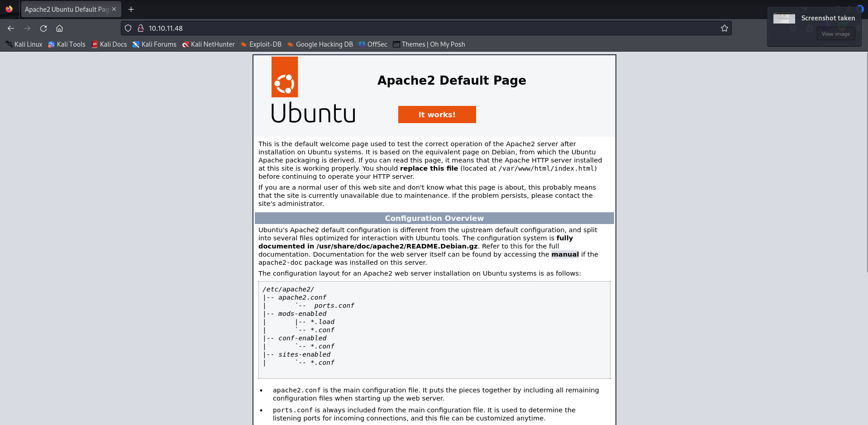Open the tracking protection shield icon
This screenshot has width=868, height=425.
(128, 28)
